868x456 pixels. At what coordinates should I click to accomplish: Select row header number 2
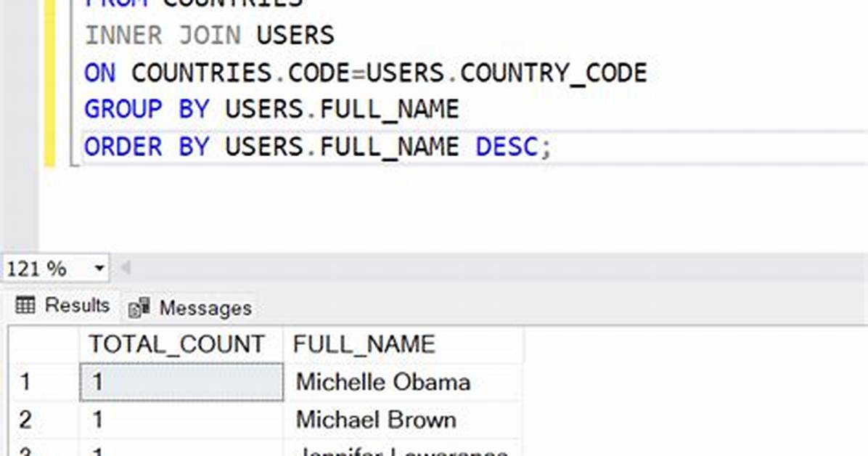(x=43, y=420)
